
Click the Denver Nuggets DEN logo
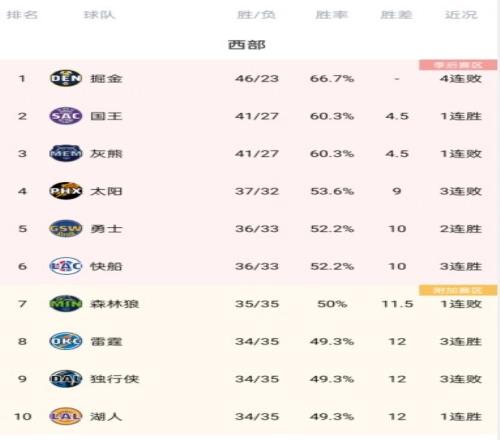pos(66,78)
